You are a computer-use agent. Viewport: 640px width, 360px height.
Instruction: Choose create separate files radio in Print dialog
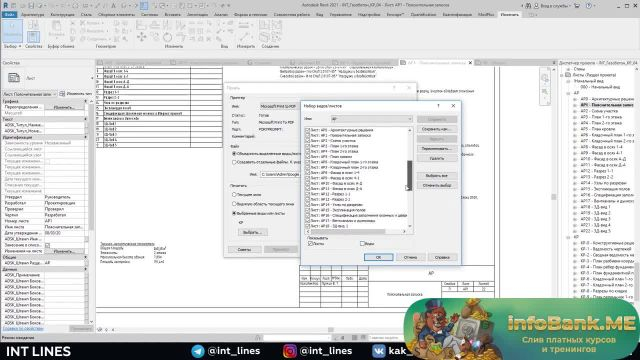tap(234, 162)
